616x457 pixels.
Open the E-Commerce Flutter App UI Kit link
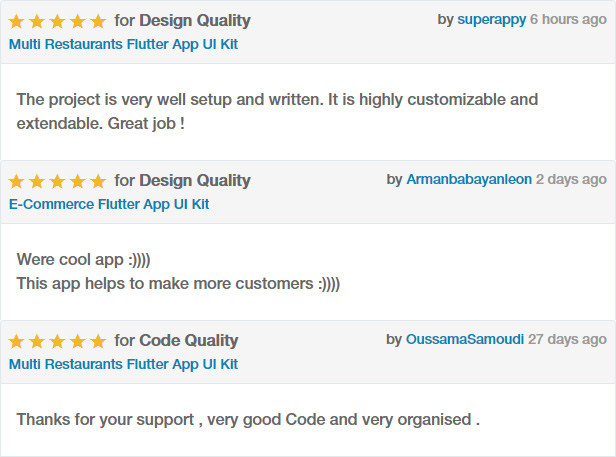click(109, 204)
